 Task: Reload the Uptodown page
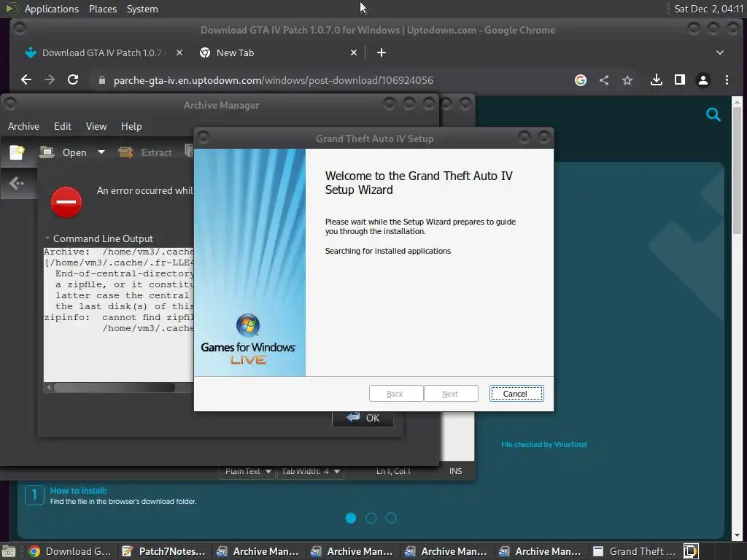point(73,79)
